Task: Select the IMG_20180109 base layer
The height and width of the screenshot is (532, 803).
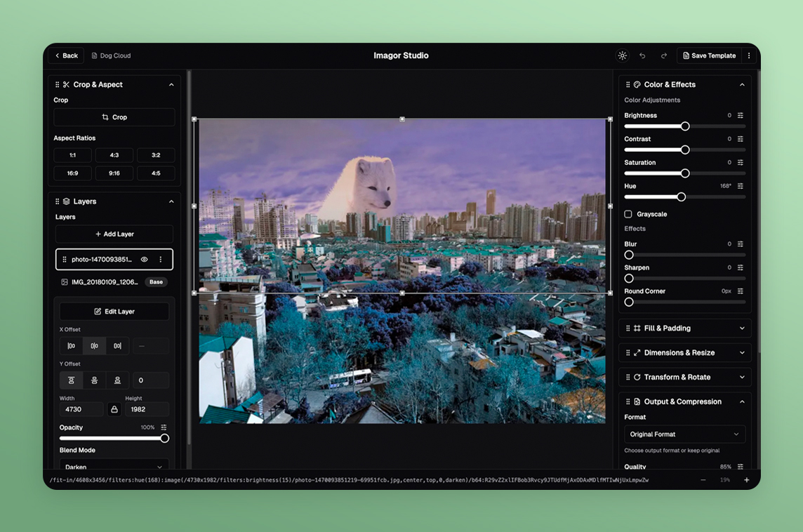Action: (105, 282)
